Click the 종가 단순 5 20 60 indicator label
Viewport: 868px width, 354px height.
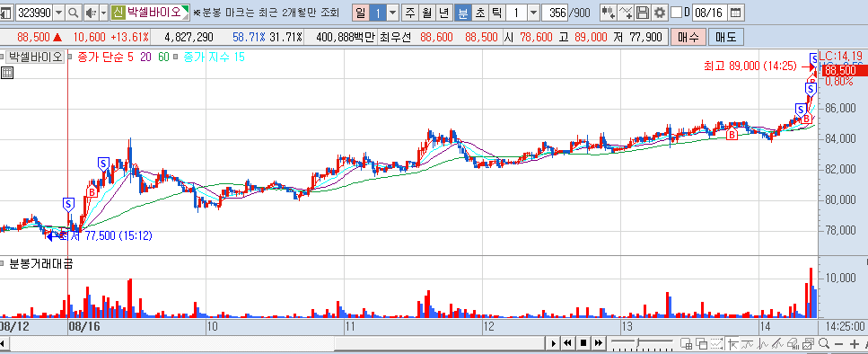coord(124,57)
